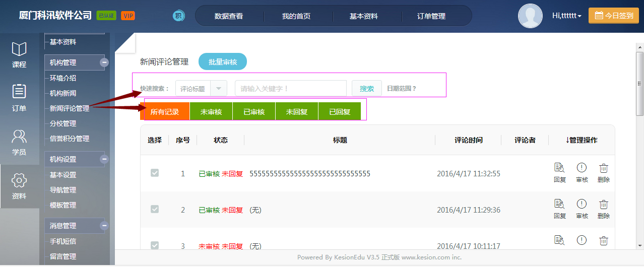Toggle checkbox for comment row 2
The height and width of the screenshot is (267, 644).
155,209
